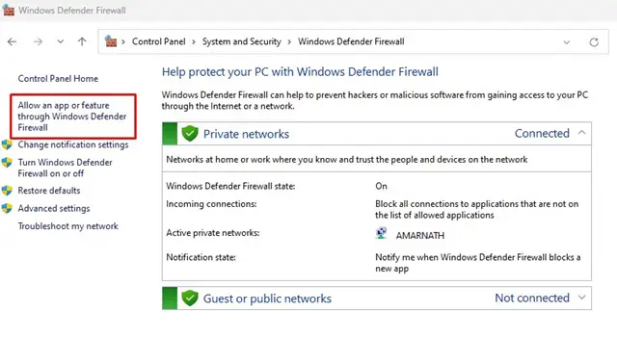
Task: Open Troubleshoot my network link
Action: (68, 226)
